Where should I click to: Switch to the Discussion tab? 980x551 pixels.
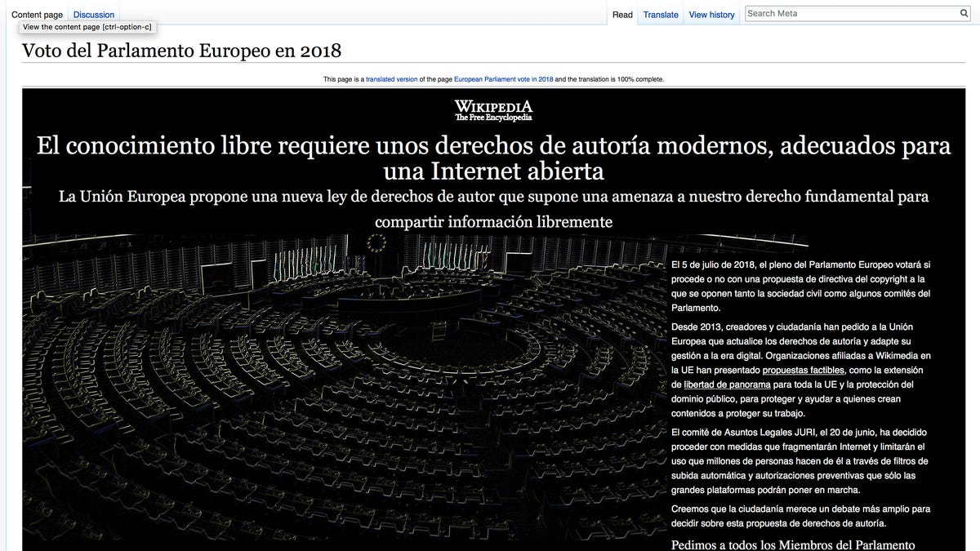pyautogui.click(x=93, y=14)
